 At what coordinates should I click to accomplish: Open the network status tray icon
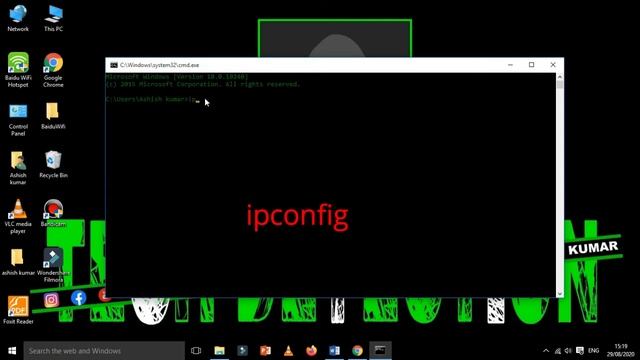[558, 351]
